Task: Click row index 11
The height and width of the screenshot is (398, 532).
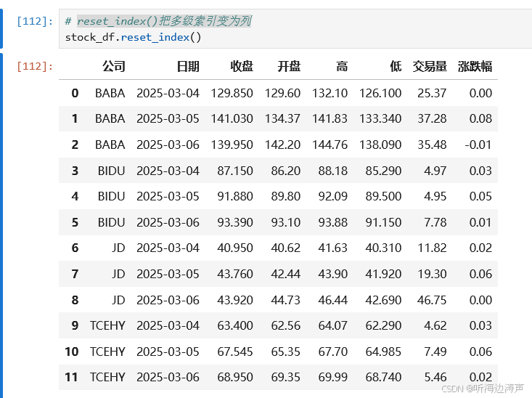Action: (x=72, y=377)
